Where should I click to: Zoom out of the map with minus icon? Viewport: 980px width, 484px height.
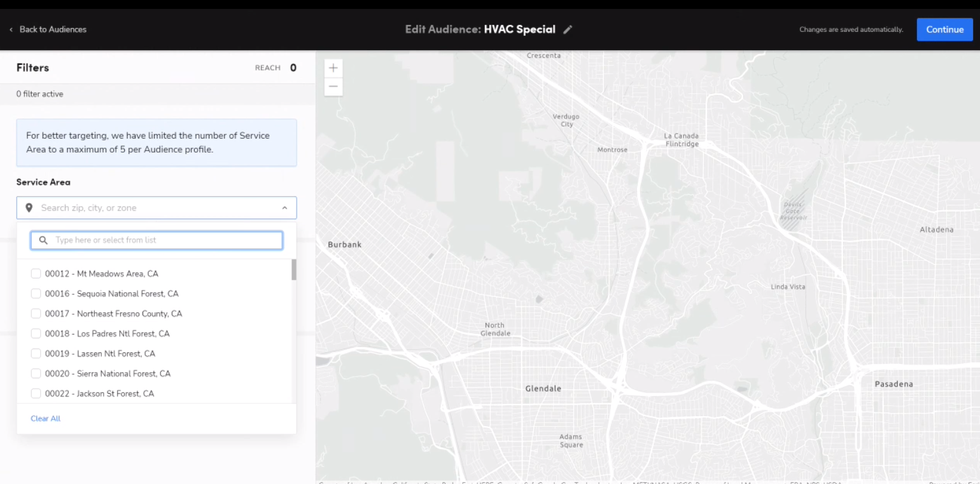333,86
